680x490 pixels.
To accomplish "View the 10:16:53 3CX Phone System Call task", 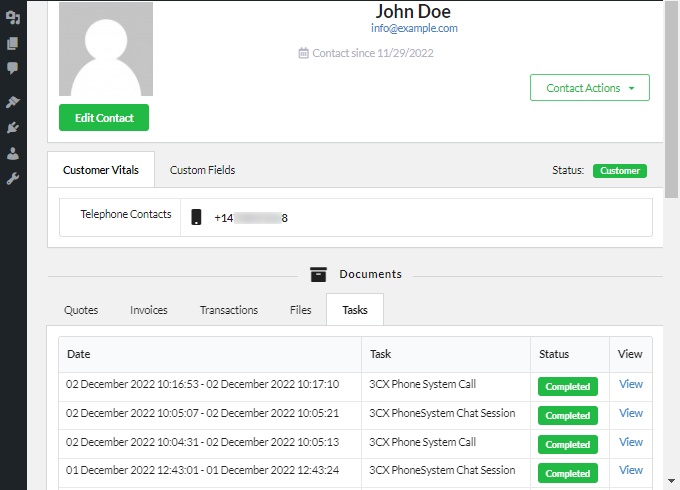I will pos(631,384).
